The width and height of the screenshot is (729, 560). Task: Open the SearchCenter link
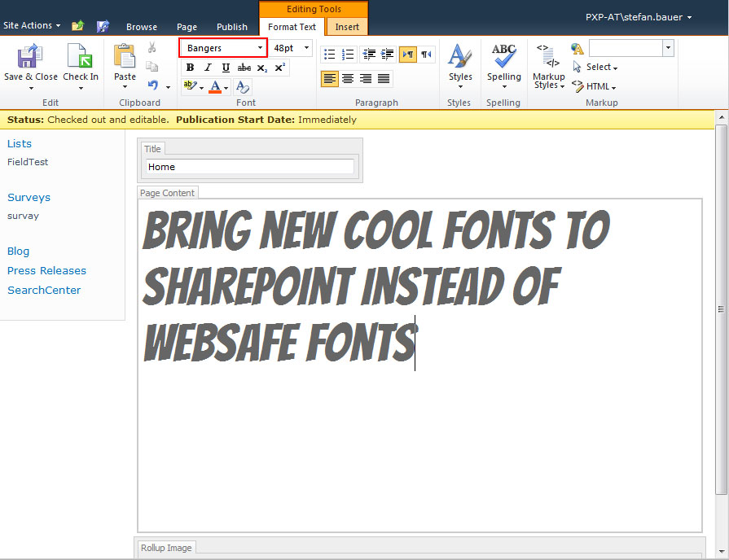[44, 290]
